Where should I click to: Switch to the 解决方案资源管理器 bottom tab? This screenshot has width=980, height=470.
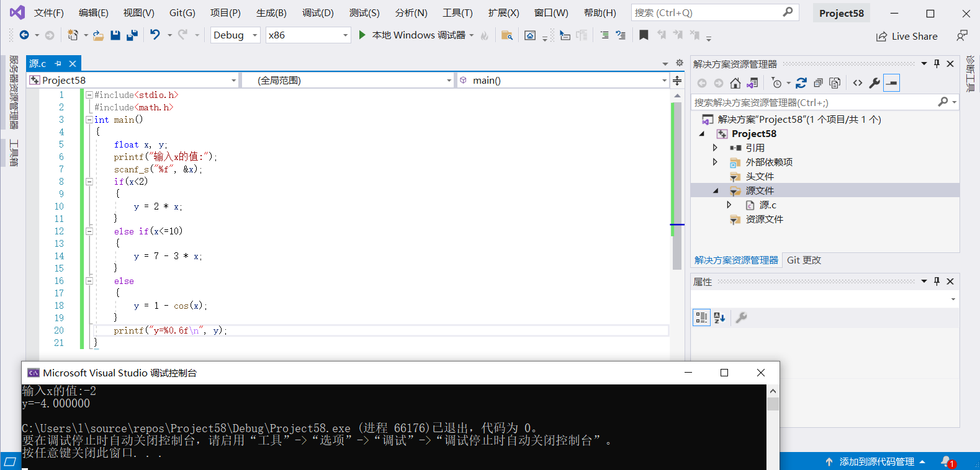point(736,260)
